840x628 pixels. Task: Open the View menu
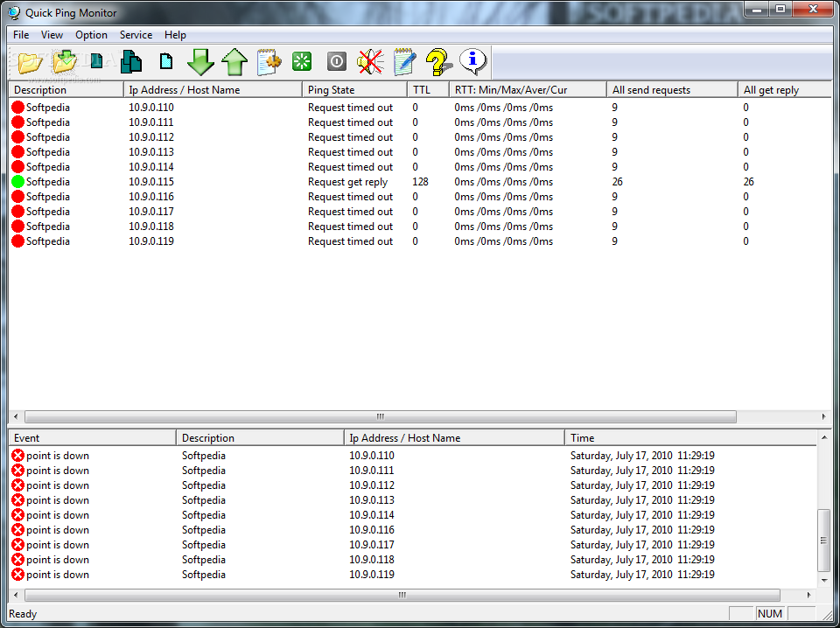click(x=52, y=35)
